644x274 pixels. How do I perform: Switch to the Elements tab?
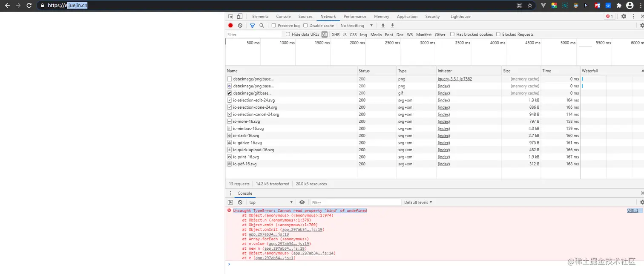[x=260, y=17]
